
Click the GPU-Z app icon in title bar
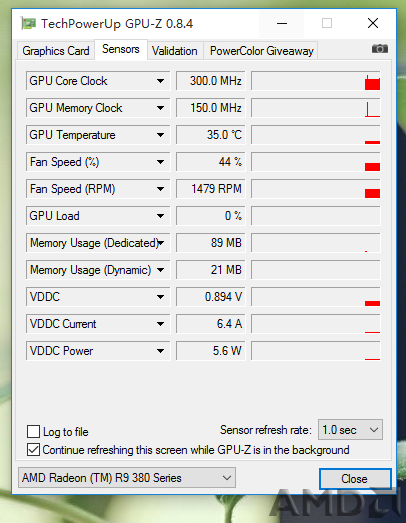tap(28, 24)
